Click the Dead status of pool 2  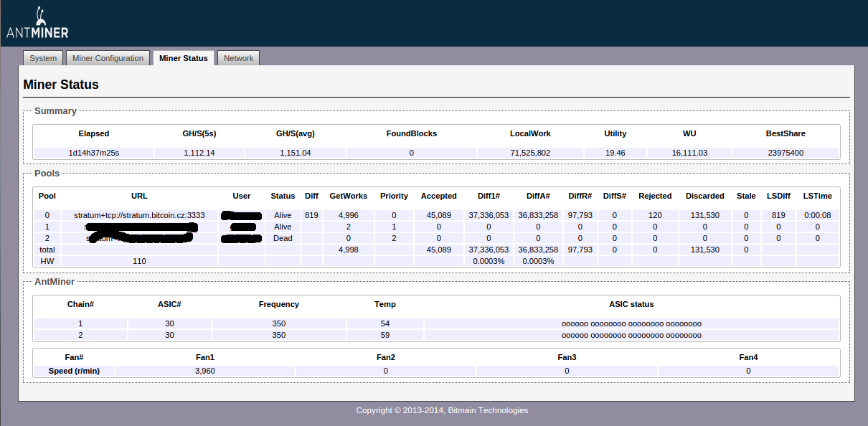283,238
